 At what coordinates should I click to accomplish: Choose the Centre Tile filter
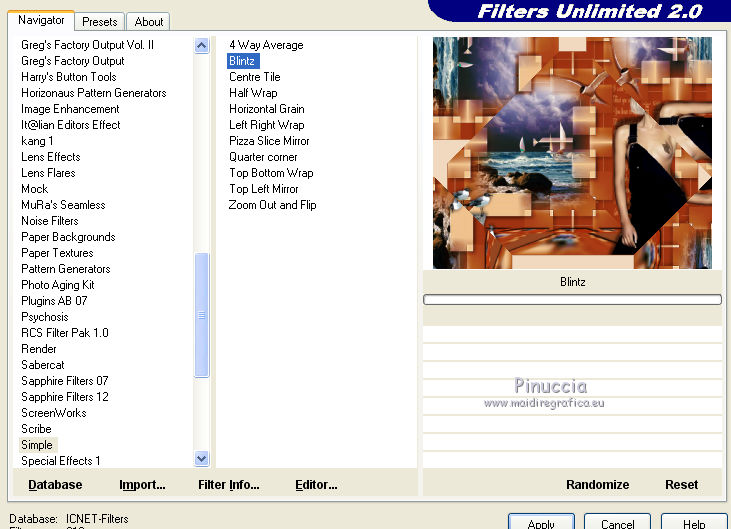255,77
